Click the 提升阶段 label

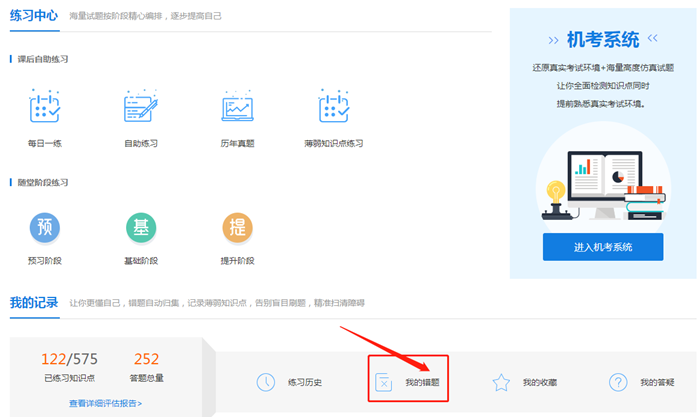pos(238,261)
